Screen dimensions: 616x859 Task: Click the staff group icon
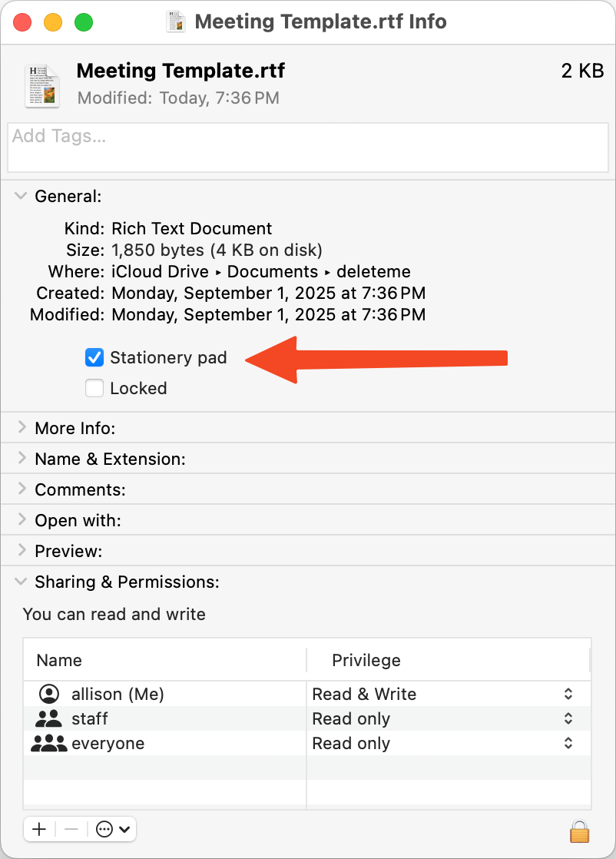tap(50, 718)
